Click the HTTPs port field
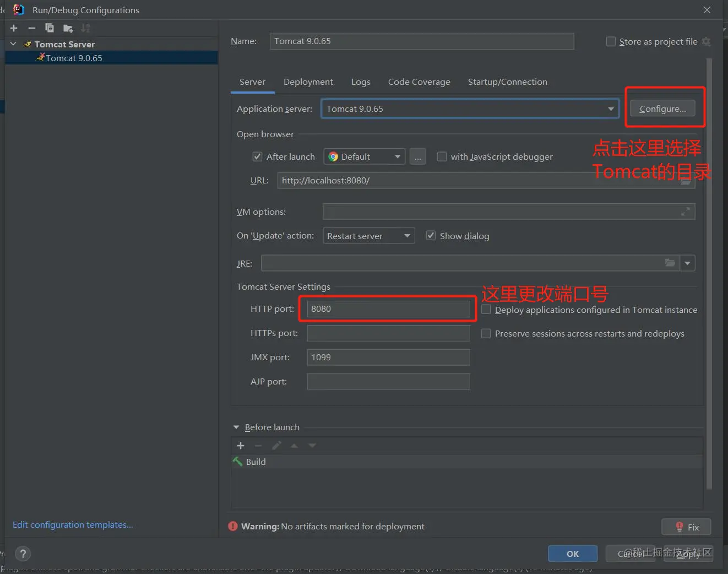The width and height of the screenshot is (728, 574). (x=388, y=333)
